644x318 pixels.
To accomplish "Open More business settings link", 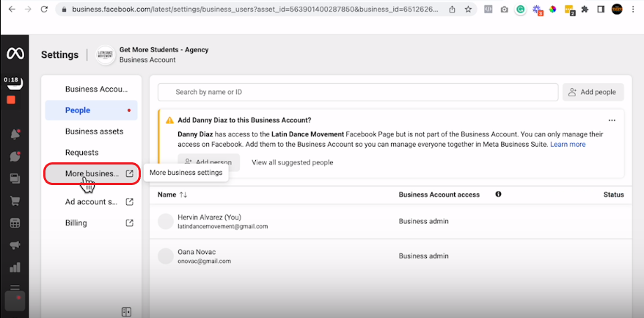I will 92,173.
